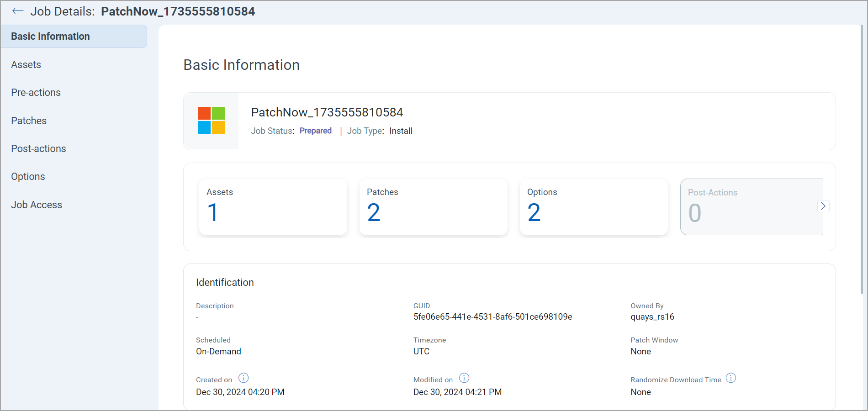Click the back arrow beside Job Details
Image resolution: width=868 pixels, height=411 pixels.
[x=18, y=11]
